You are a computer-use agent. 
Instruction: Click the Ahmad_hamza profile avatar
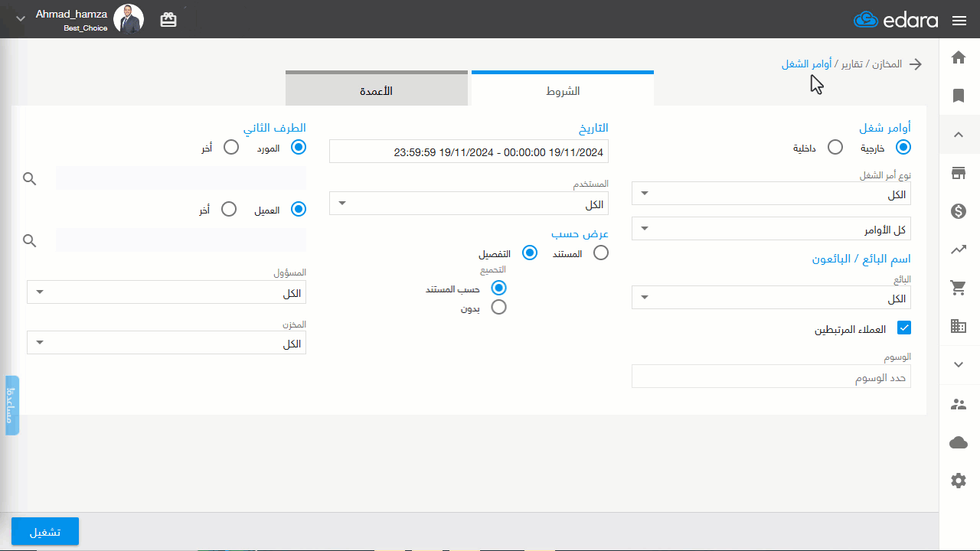(x=129, y=18)
